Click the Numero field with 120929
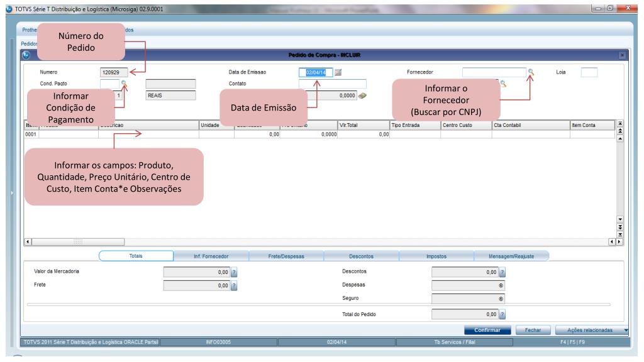Screen dimensions: 644x362 coord(114,72)
